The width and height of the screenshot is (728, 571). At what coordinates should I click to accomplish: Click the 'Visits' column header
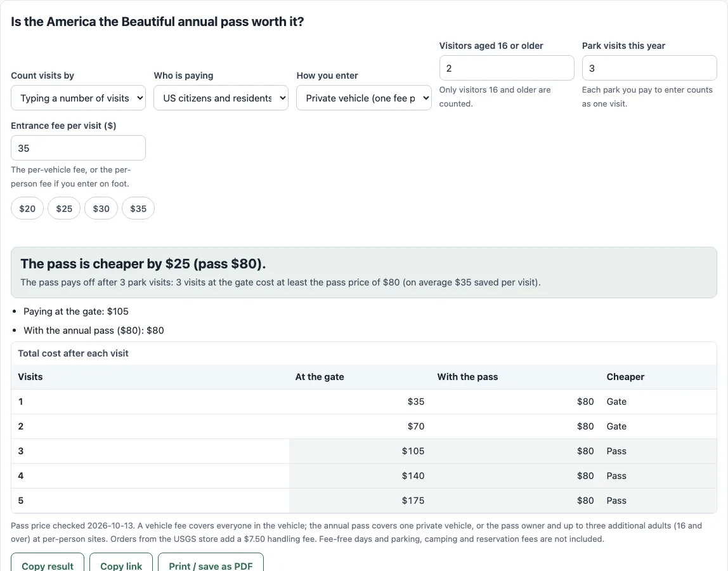pos(30,377)
